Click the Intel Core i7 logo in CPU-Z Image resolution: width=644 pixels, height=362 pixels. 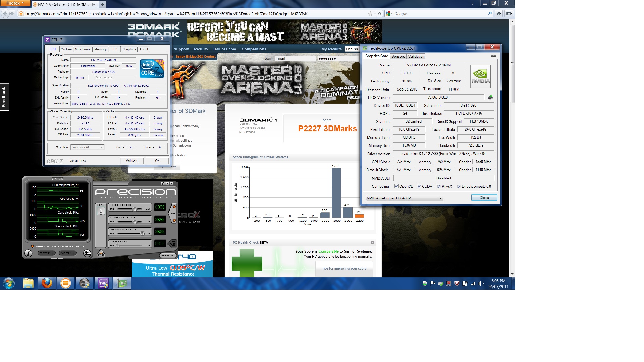(x=152, y=69)
